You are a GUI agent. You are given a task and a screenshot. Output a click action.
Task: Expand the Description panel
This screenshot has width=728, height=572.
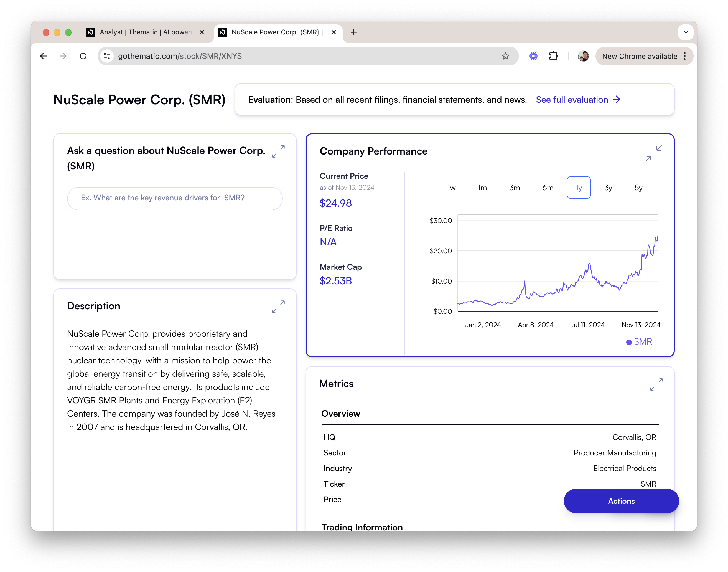278,307
